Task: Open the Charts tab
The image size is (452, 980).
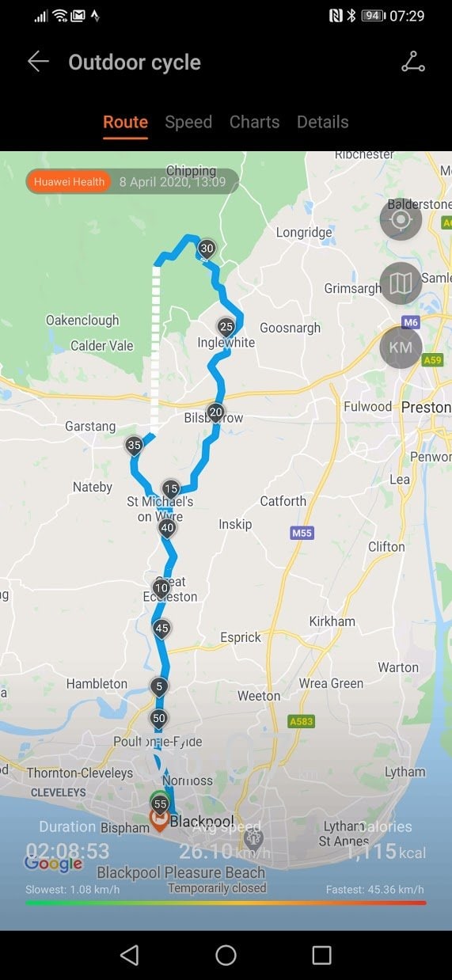Action: 254,122
